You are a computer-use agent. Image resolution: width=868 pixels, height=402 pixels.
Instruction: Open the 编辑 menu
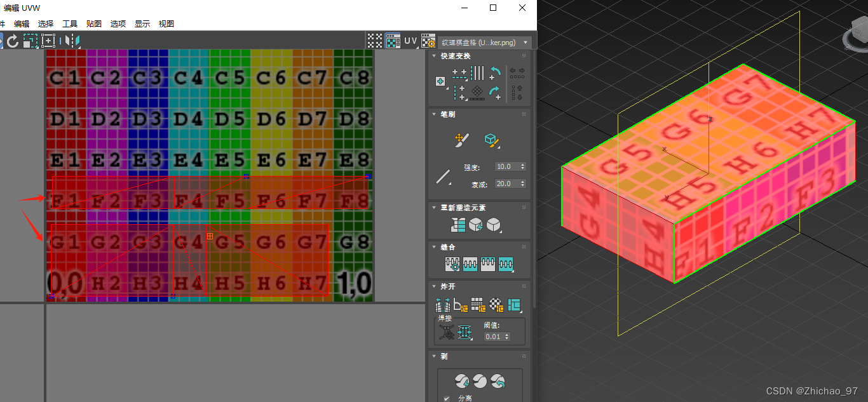22,23
